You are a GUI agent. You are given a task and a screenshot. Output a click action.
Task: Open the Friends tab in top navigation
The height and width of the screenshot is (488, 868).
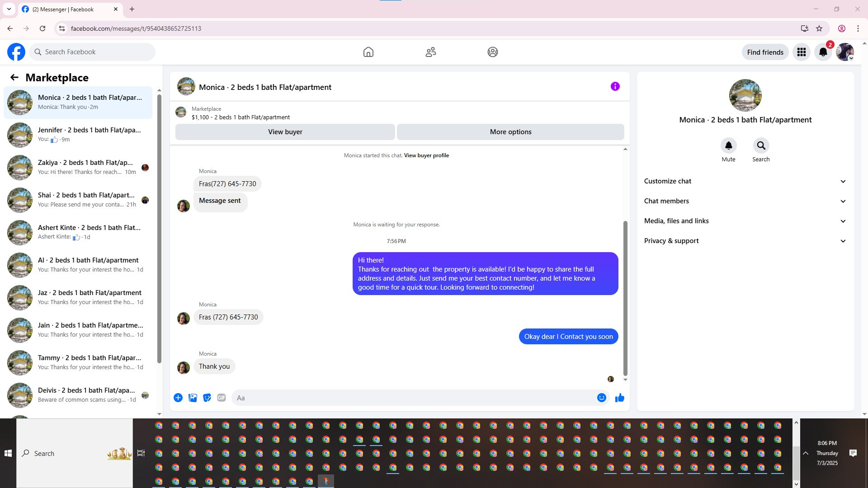tap(430, 52)
